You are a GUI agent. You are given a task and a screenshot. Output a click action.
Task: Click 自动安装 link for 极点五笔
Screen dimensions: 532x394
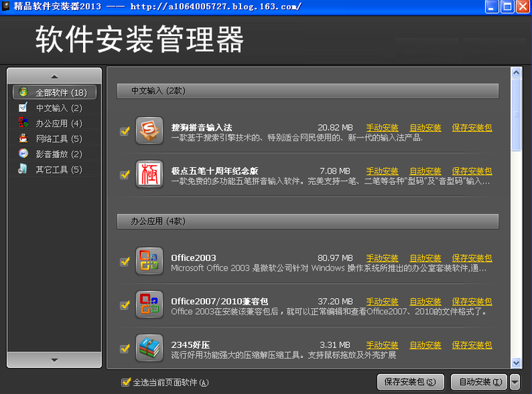(x=426, y=171)
